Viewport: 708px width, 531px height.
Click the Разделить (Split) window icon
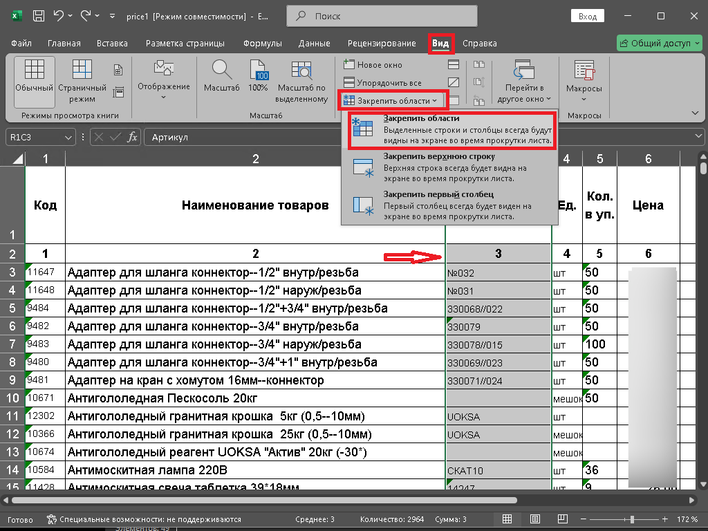(x=453, y=65)
